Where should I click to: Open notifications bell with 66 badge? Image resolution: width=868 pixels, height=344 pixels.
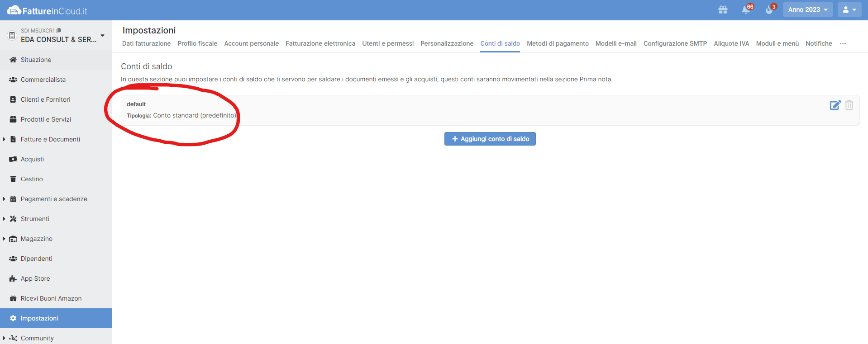746,10
